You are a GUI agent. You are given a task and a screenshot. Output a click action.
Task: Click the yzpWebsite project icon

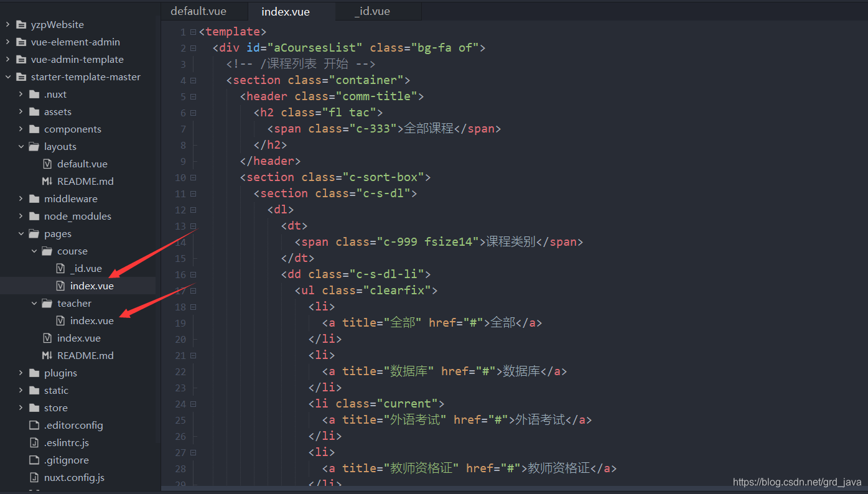tap(21, 25)
